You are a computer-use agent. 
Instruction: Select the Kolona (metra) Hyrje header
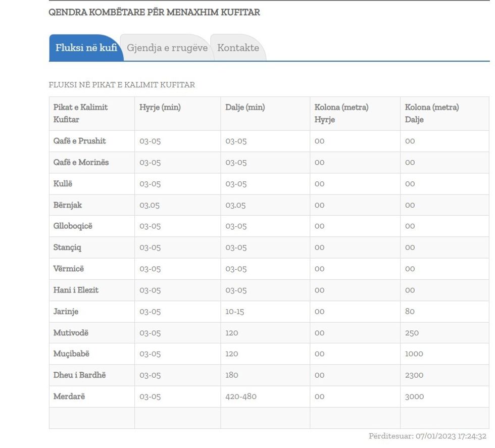pos(341,113)
